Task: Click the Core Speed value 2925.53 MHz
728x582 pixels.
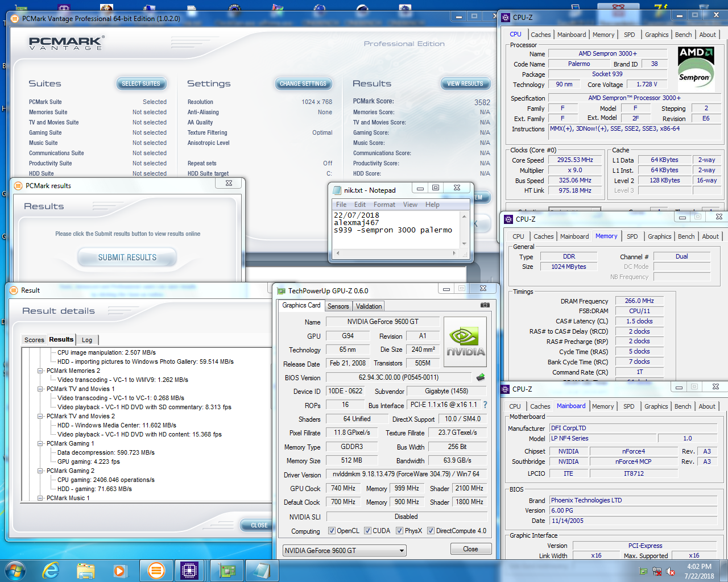Action: (x=575, y=160)
